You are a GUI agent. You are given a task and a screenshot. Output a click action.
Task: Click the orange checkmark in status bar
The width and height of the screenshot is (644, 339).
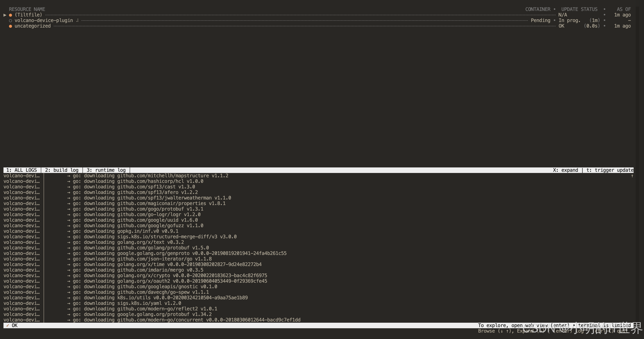8,325
